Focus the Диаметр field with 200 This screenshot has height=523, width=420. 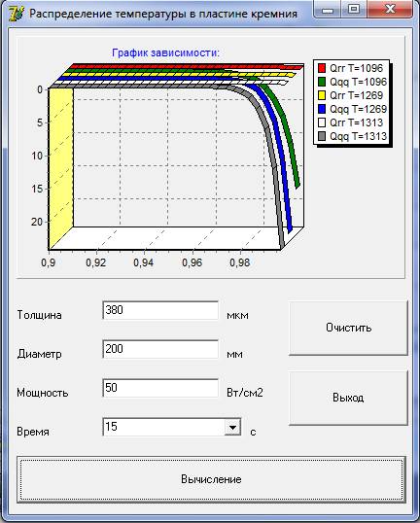tap(160, 349)
